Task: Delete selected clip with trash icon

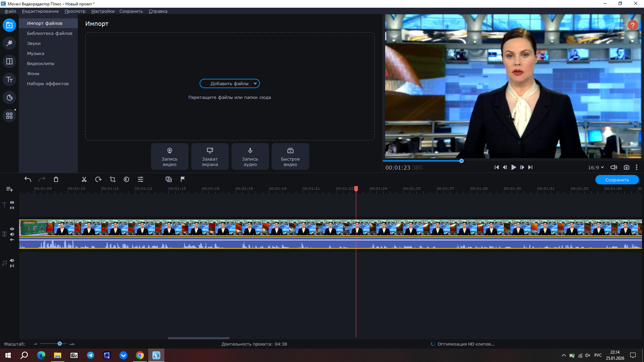Action: tap(56, 180)
